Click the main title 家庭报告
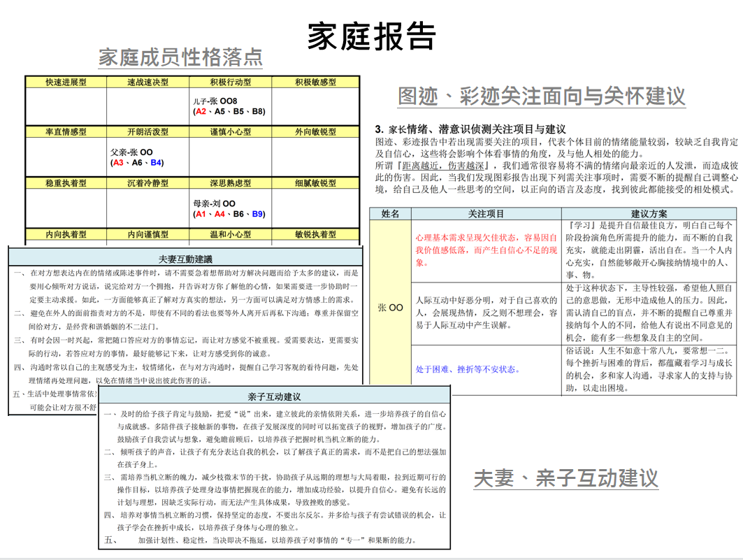Screen dimensions: 743x560 pyautogui.click(x=372, y=36)
